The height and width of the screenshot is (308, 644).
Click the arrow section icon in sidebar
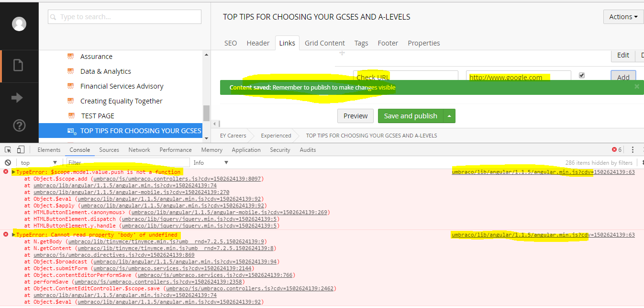18,98
